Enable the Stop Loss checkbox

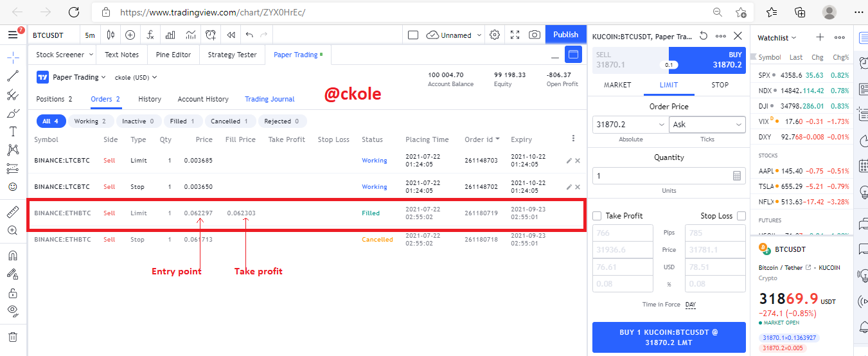click(x=741, y=216)
